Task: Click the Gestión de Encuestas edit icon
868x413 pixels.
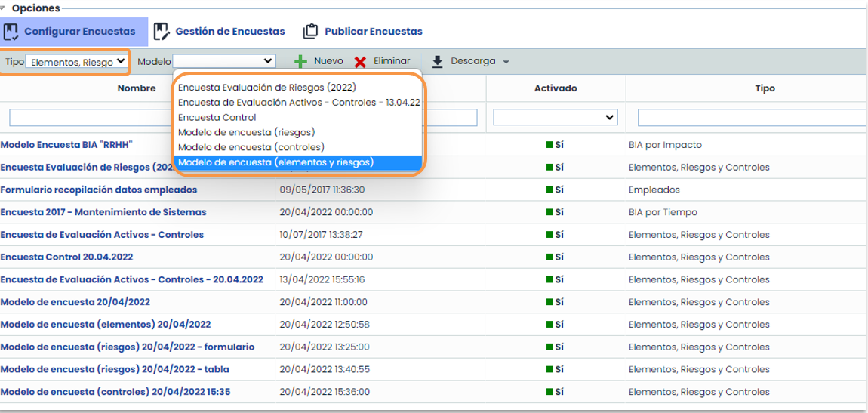Action: (x=161, y=32)
